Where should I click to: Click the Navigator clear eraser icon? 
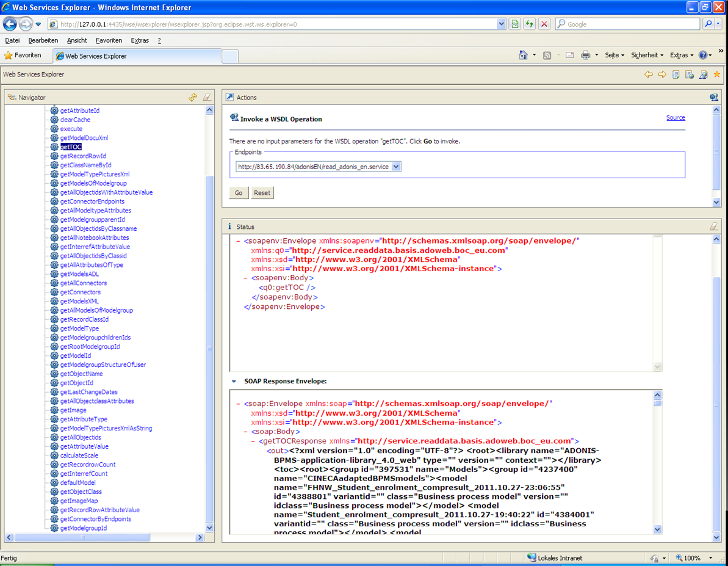(207, 97)
